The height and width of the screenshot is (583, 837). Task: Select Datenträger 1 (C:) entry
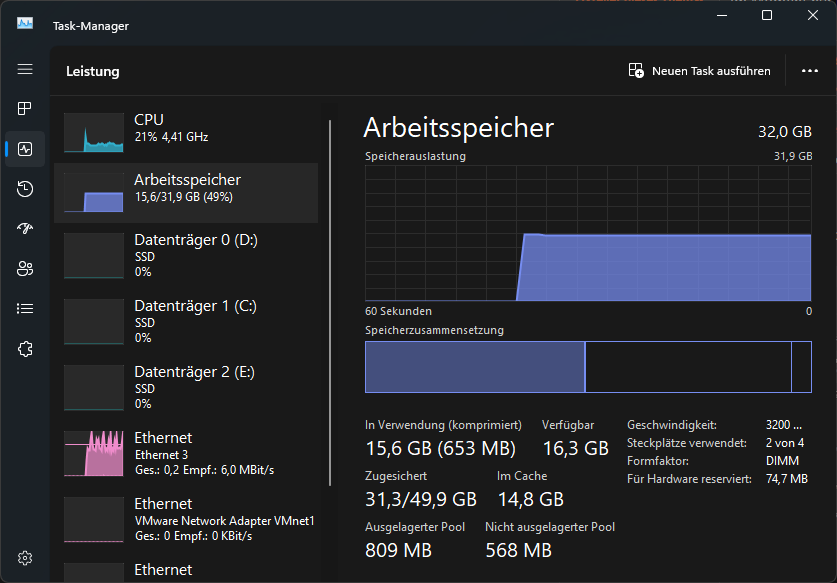tap(186, 321)
